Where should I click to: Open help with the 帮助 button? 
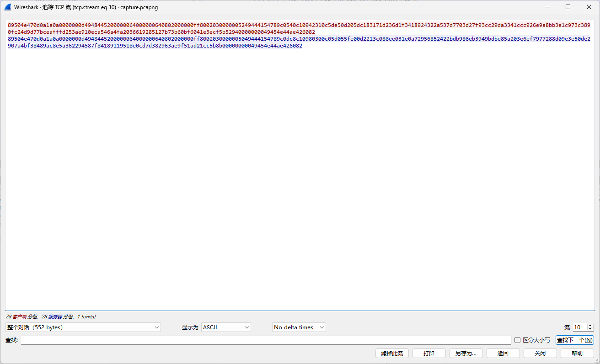pyautogui.click(x=577, y=353)
